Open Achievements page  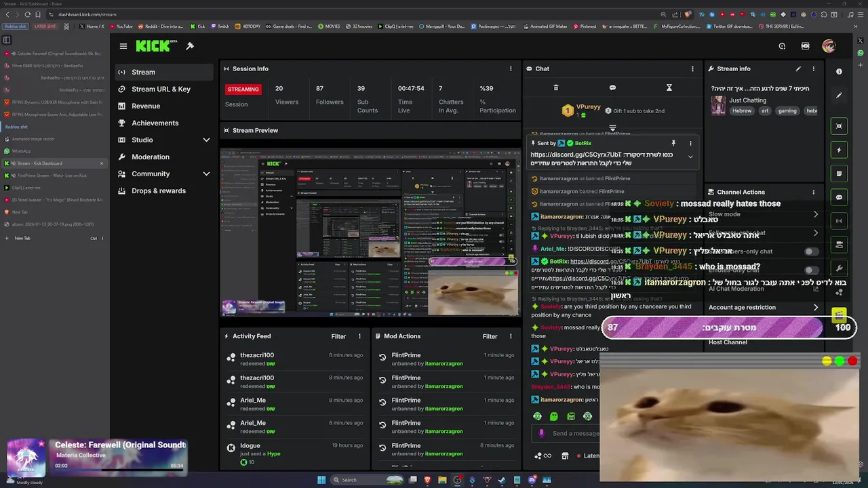163,123
